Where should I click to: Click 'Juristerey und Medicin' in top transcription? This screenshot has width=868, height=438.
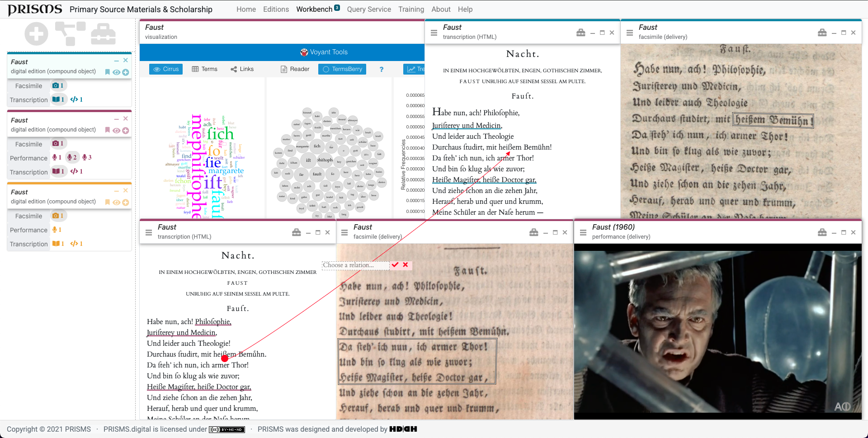click(x=467, y=126)
